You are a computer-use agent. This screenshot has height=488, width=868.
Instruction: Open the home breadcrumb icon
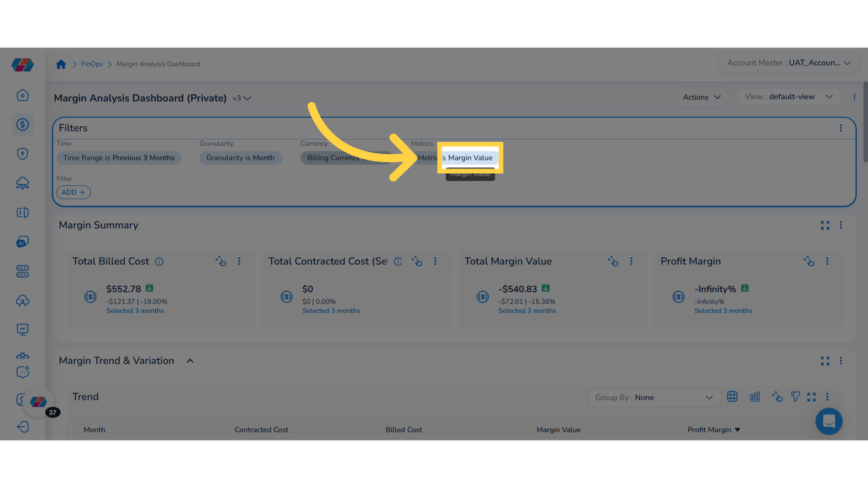tap(61, 64)
